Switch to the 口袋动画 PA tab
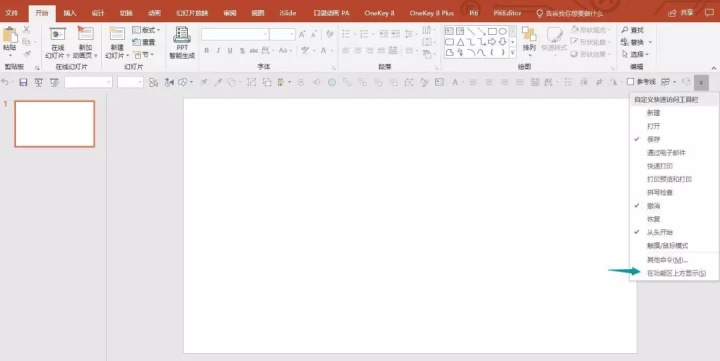 tap(332, 13)
